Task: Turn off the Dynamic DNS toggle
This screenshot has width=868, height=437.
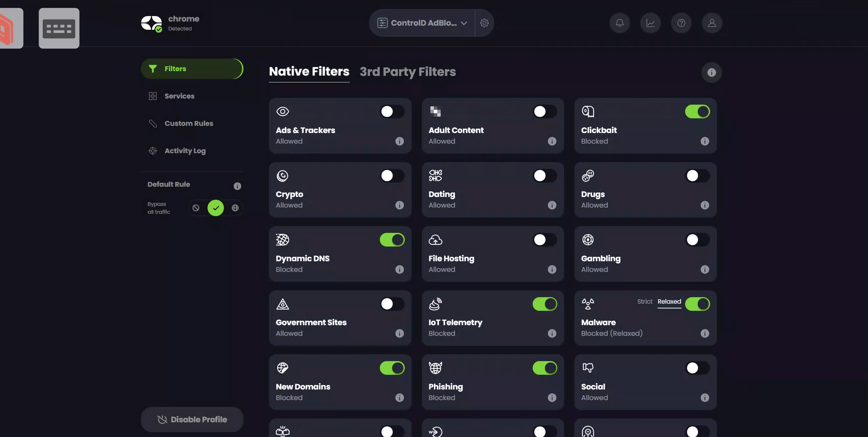Action: (x=392, y=240)
